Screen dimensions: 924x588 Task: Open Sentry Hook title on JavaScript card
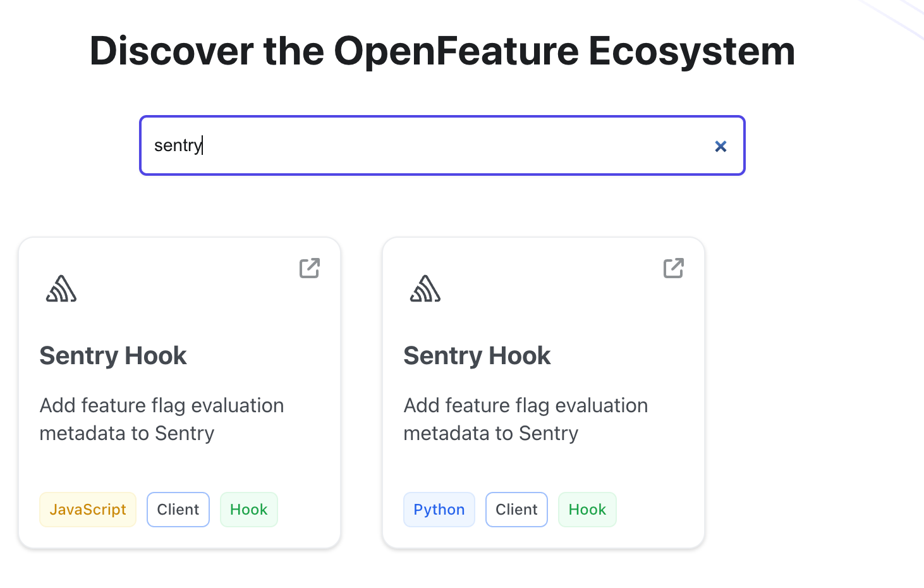(113, 356)
